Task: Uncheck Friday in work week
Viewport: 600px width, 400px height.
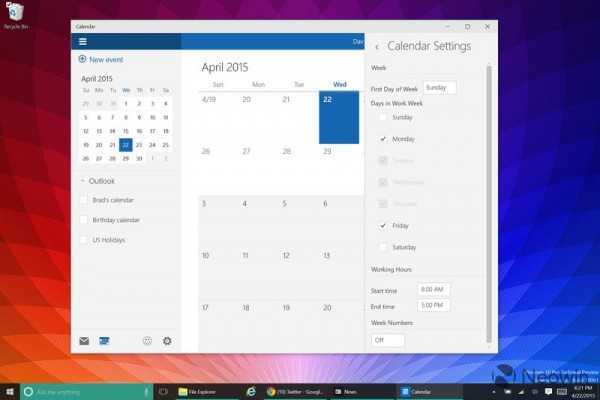Action: tap(383, 225)
